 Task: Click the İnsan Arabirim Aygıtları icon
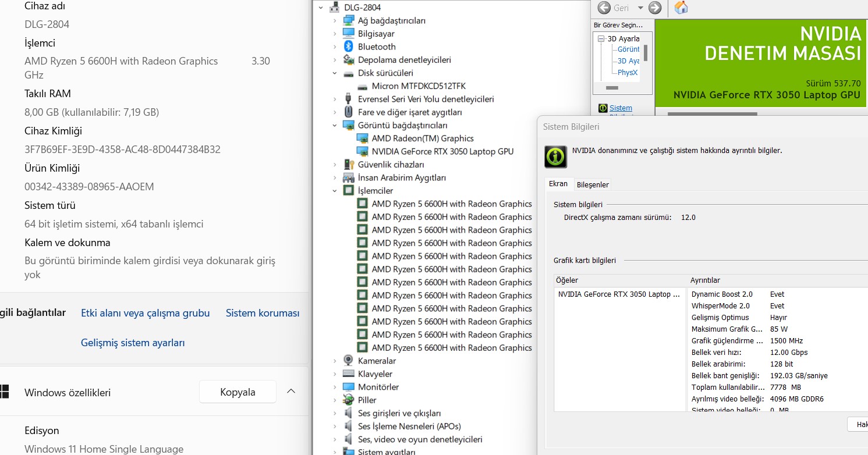click(x=349, y=177)
